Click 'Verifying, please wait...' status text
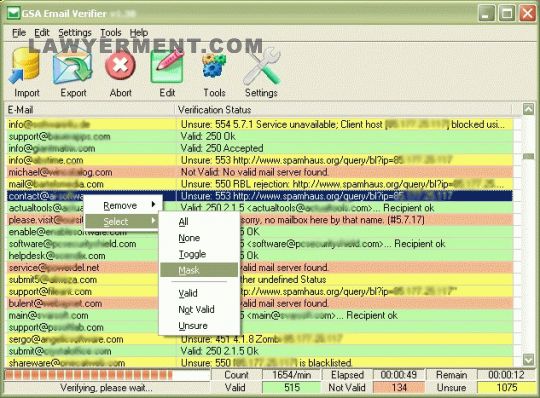 click(x=106, y=388)
